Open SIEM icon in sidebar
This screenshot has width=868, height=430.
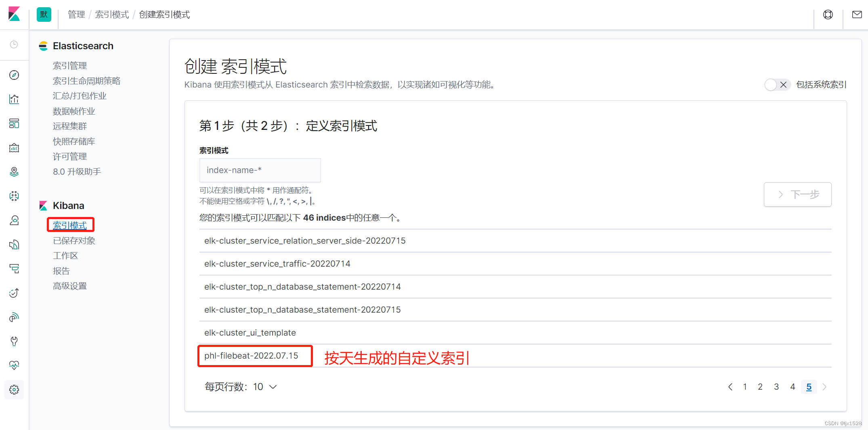(x=14, y=317)
